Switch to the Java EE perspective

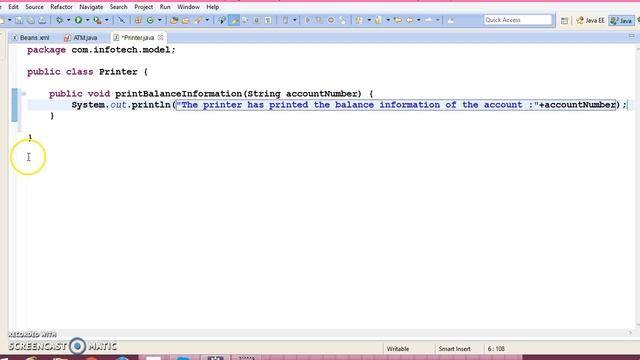click(x=590, y=20)
